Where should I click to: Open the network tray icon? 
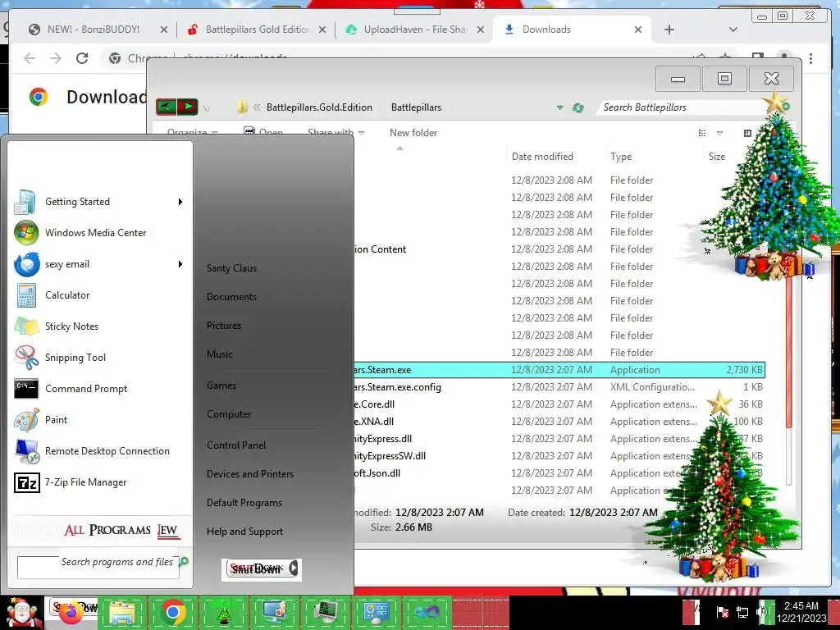[742, 612]
